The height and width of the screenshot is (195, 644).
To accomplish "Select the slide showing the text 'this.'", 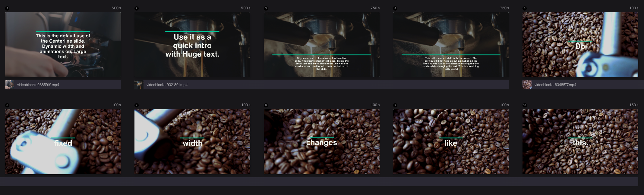I will (x=580, y=142).
